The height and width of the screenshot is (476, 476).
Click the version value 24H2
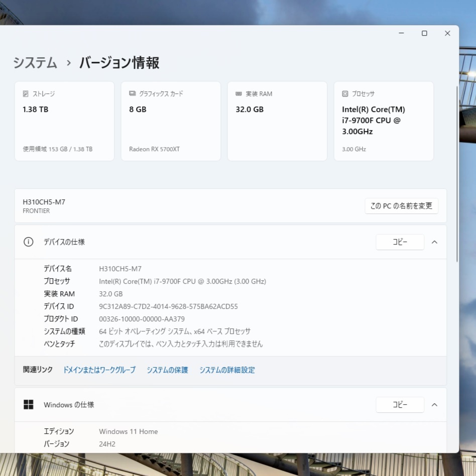point(107,444)
